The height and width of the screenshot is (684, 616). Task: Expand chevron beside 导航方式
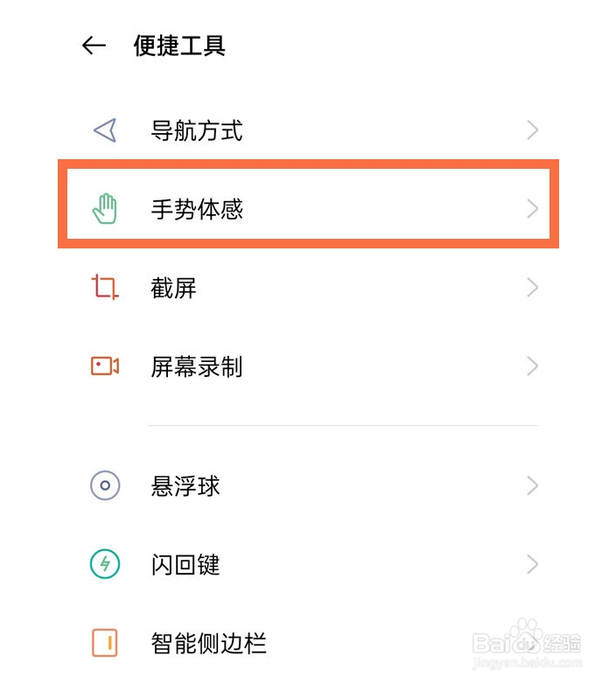point(532,130)
